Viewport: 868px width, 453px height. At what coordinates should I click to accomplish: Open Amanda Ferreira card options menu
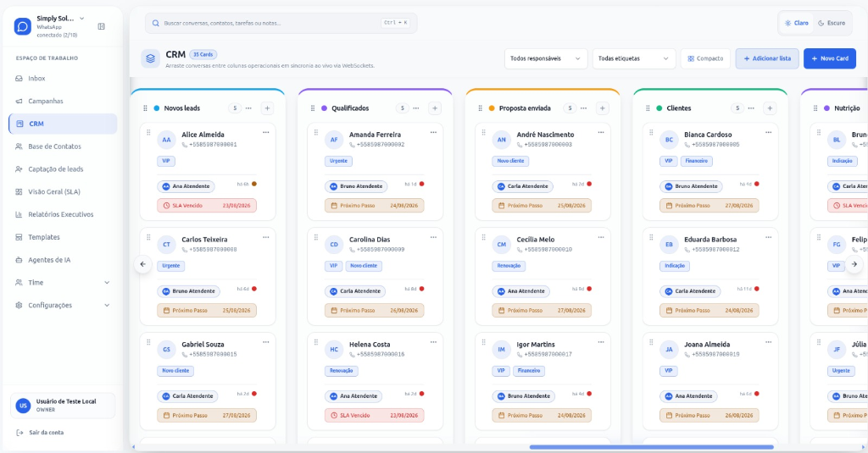pyautogui.click(x=433, y=133)
